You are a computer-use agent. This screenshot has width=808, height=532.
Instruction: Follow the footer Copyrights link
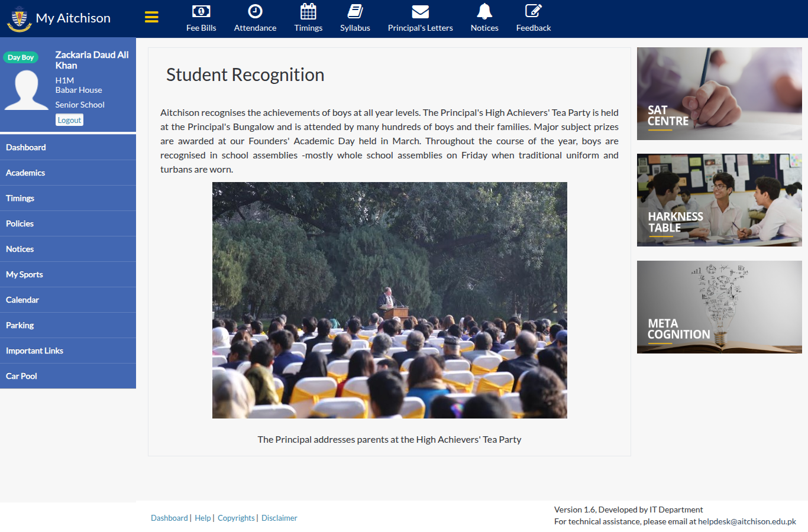tap(236, 518)
